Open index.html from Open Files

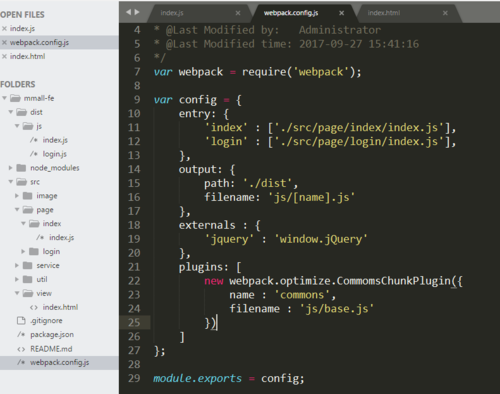(28, 57)
